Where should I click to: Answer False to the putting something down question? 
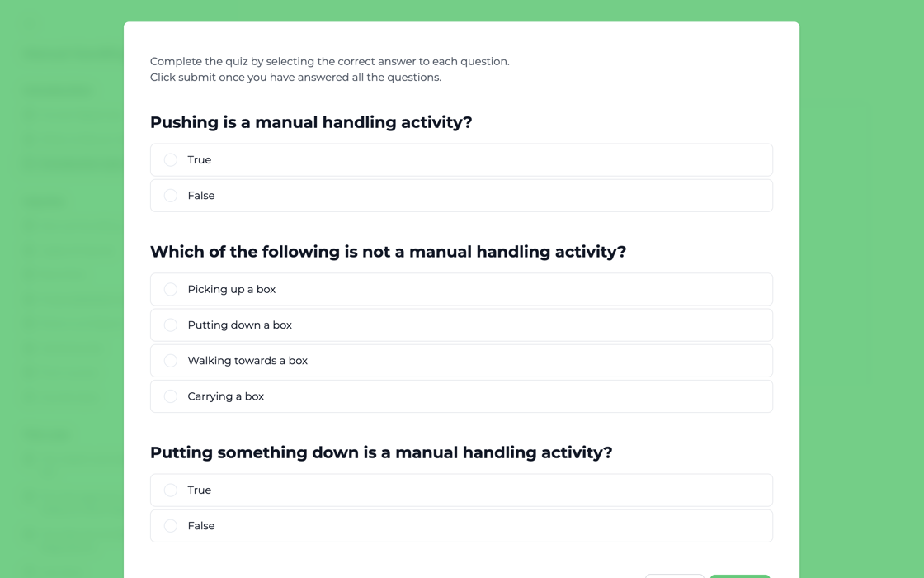point(170,526)
